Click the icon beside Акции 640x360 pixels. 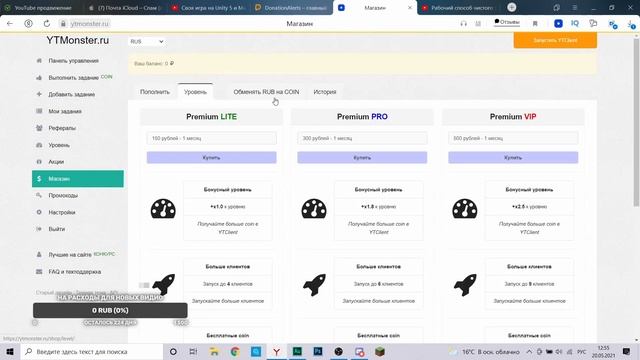click(x=39, y=162)
